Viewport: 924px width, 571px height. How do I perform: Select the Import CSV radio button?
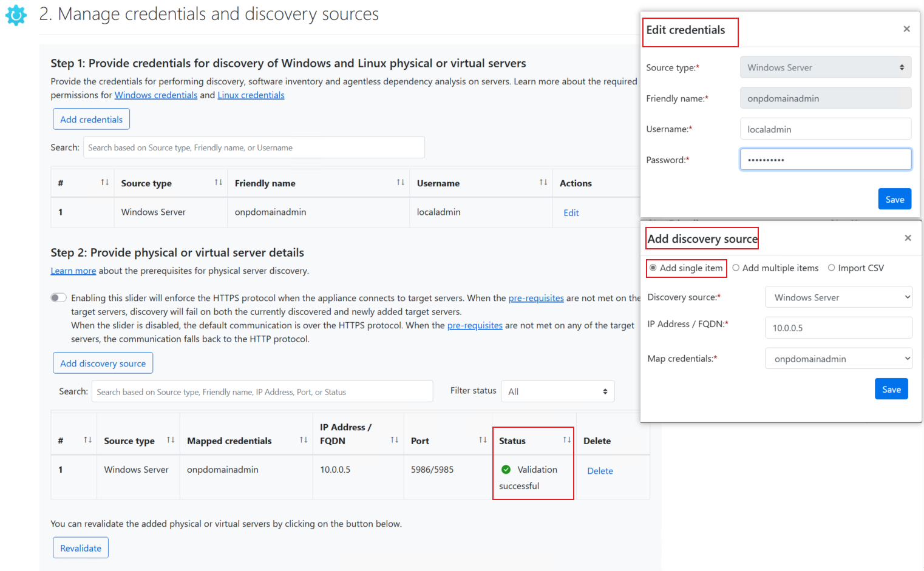832,268
